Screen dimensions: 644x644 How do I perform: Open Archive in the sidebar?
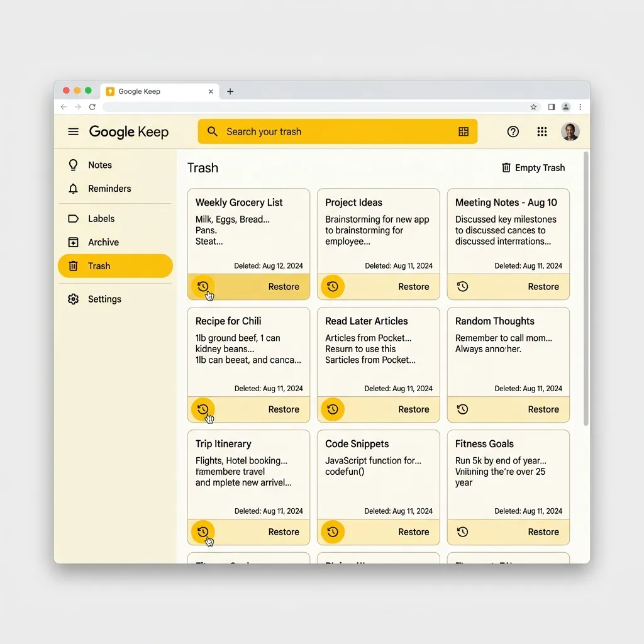pyautogui.click(x=116, y=242)
